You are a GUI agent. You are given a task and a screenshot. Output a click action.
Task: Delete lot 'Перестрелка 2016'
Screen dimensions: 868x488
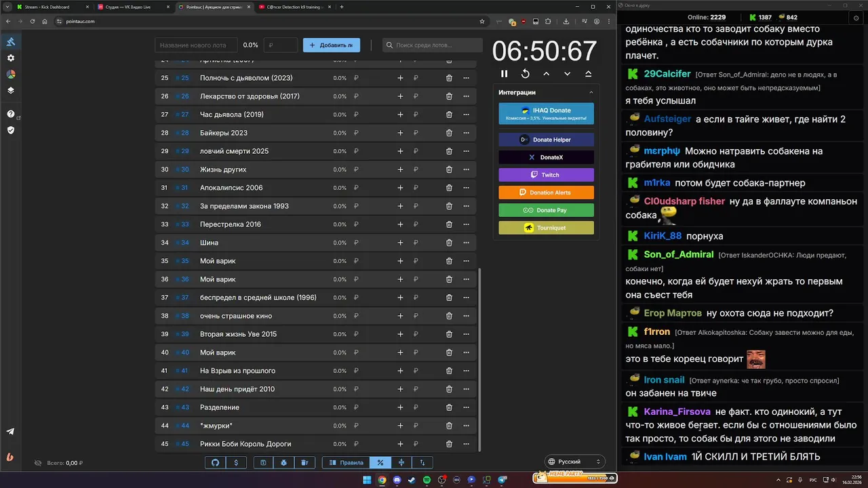tap(449, 224)
